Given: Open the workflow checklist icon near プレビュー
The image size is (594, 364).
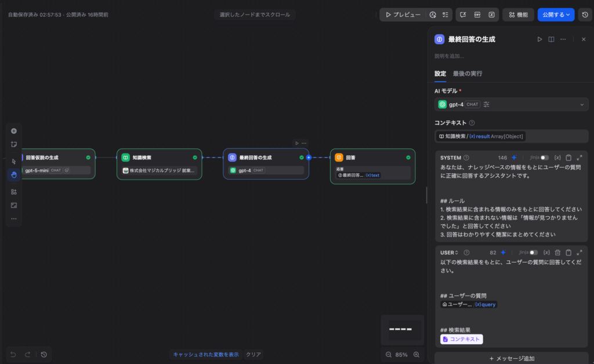Looking at the screenshot, I should pos(445,14).
